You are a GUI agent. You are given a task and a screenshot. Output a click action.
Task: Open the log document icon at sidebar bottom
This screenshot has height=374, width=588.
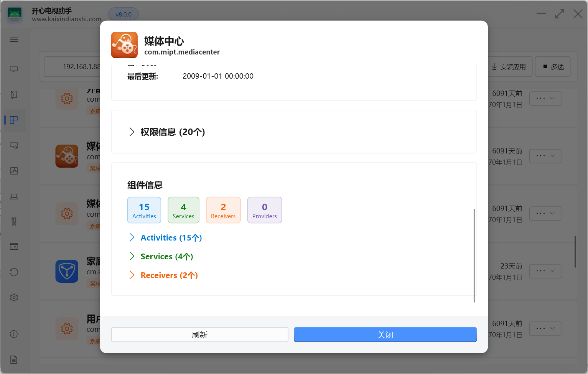pos(14,359)
